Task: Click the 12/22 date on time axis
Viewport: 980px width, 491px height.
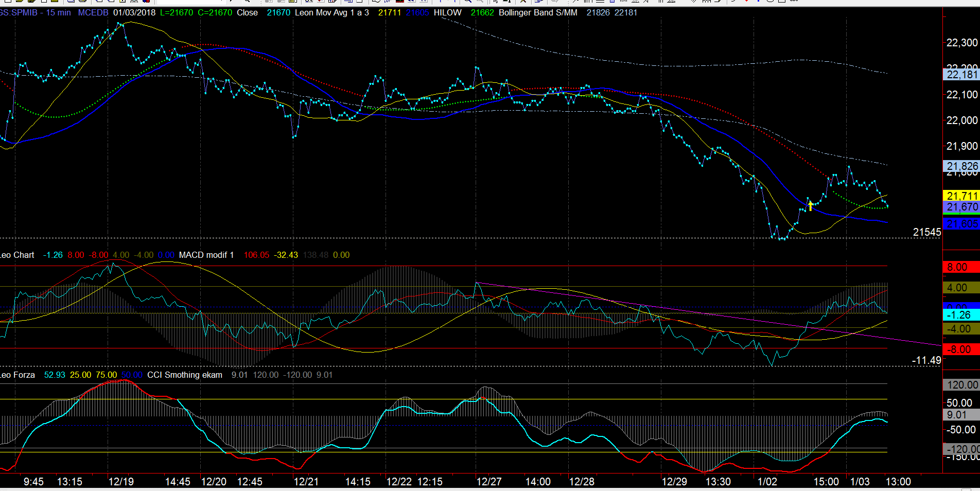Action: coord(399,482)
